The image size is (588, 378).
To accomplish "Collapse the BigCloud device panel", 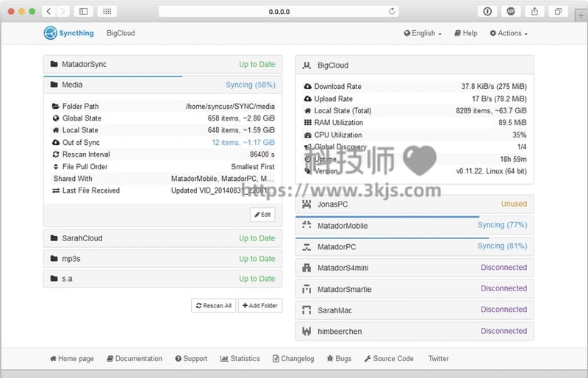I will click(x=415, y=65).
